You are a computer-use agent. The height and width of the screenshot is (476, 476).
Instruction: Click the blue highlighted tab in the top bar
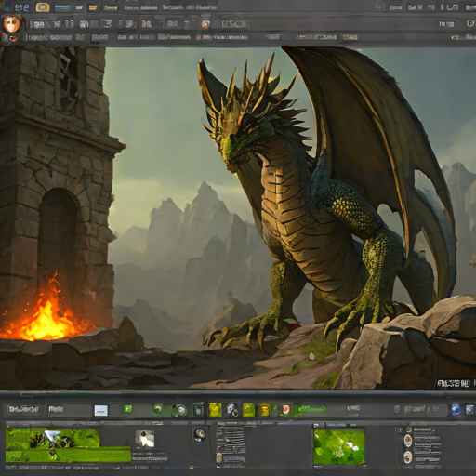point(62,7)
